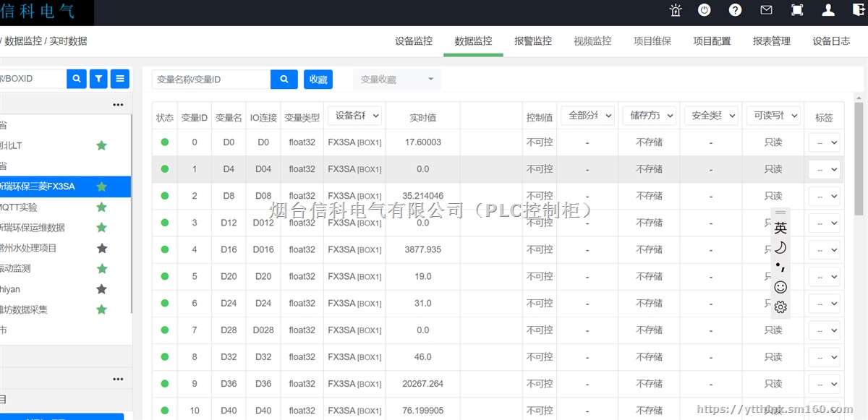
Task: Open the three-dots menu above the project list
Action: 118,105
